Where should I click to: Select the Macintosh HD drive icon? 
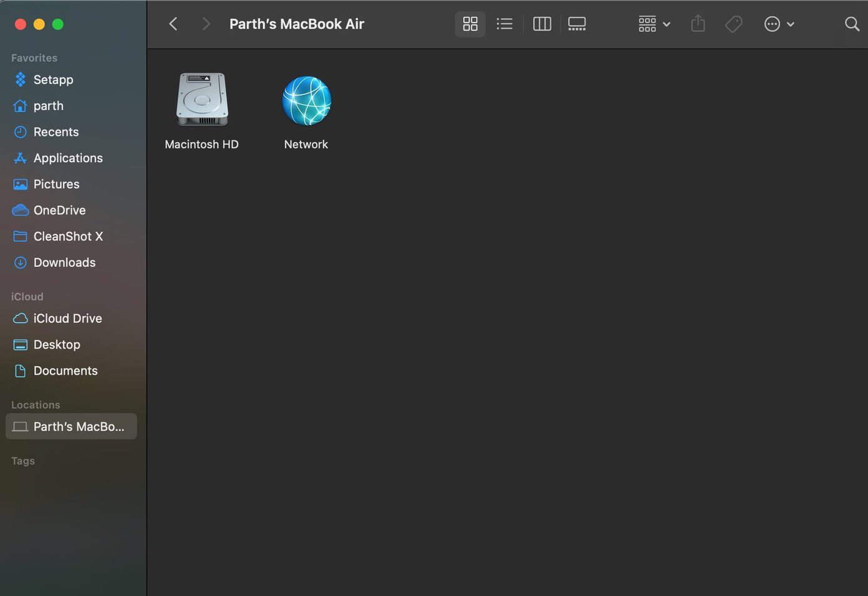coord(202,100)
